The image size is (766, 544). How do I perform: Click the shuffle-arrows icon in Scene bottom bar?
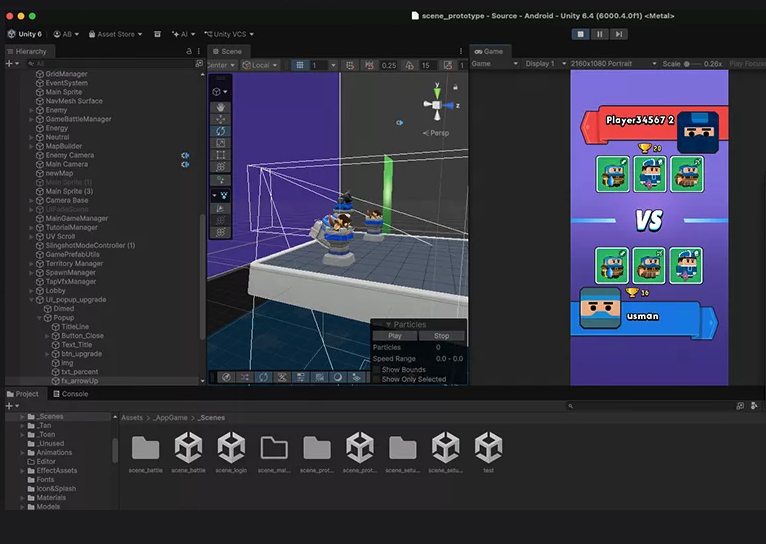[x=245, y=377]
